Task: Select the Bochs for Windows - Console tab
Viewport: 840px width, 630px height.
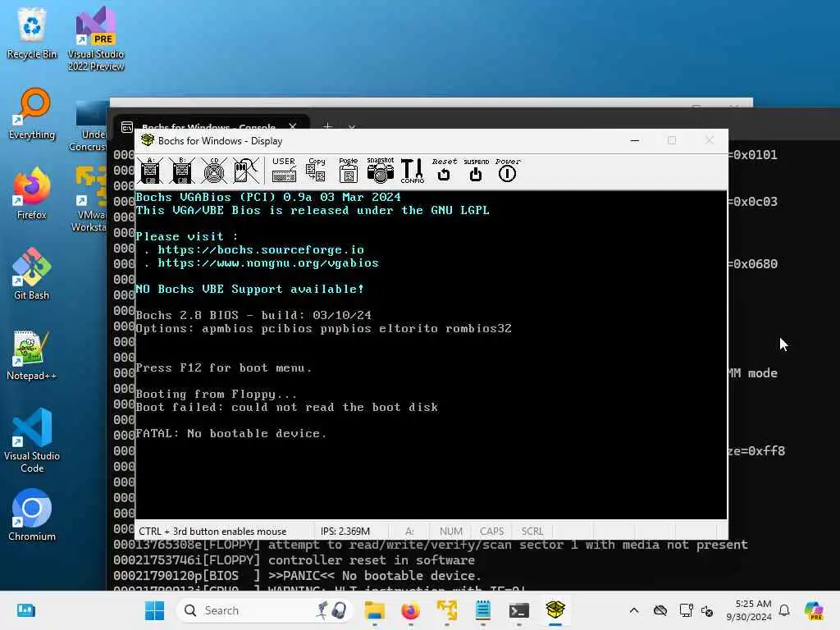Action: tap(209, 126)
